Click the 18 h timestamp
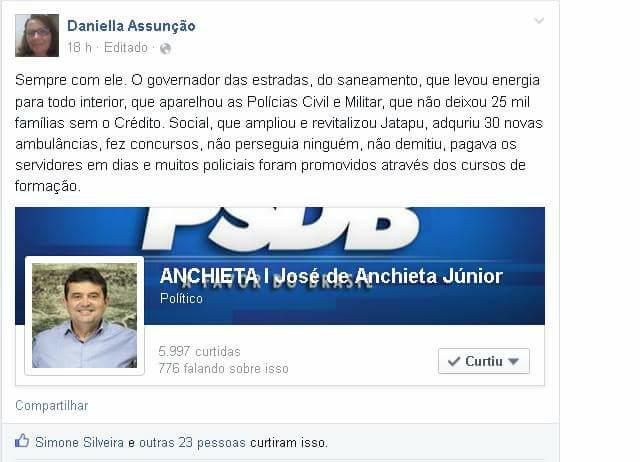This screenshot has width=640, height=462. click(x=79, y=48)
